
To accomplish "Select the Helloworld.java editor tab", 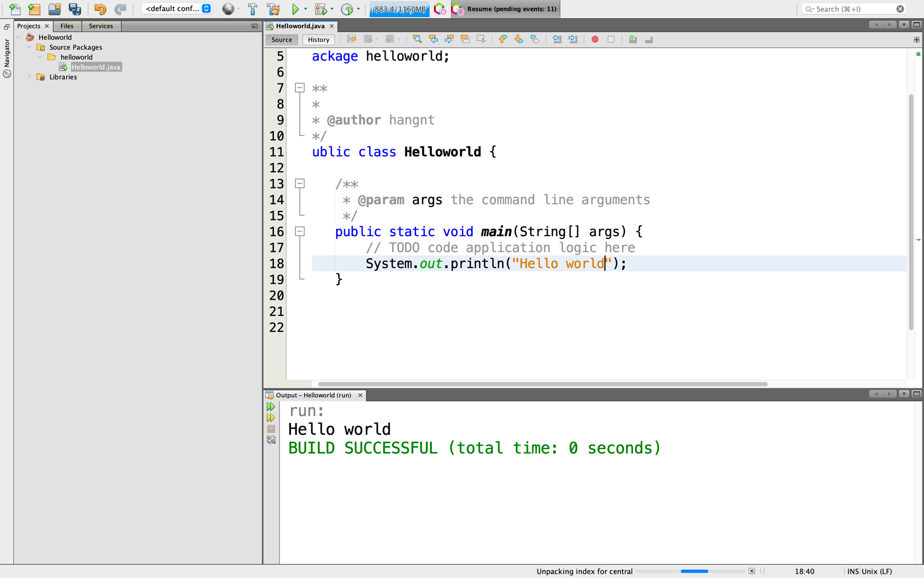I will [300, 26].
